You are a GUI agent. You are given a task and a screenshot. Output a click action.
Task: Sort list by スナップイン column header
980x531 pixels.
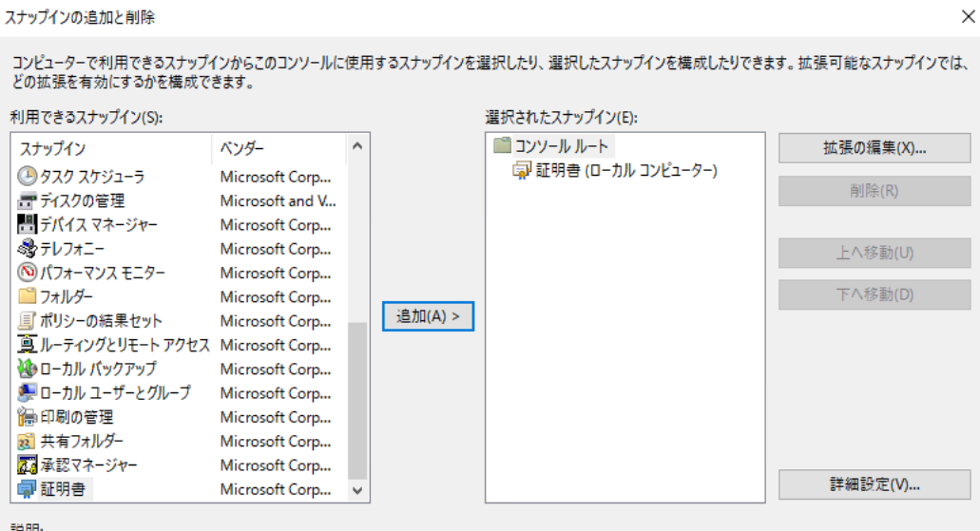tap(114, 149)
